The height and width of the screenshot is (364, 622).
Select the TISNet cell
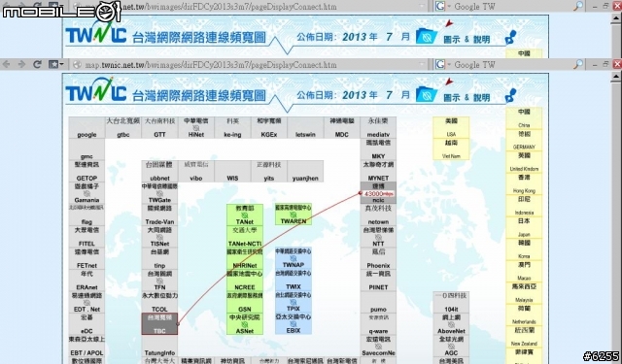click(x=159, y=237)
